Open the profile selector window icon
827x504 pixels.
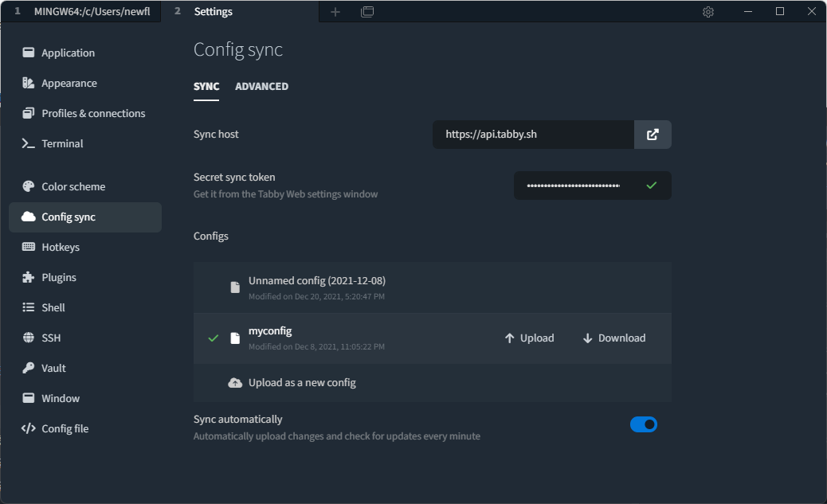click(x=367, y=12)
